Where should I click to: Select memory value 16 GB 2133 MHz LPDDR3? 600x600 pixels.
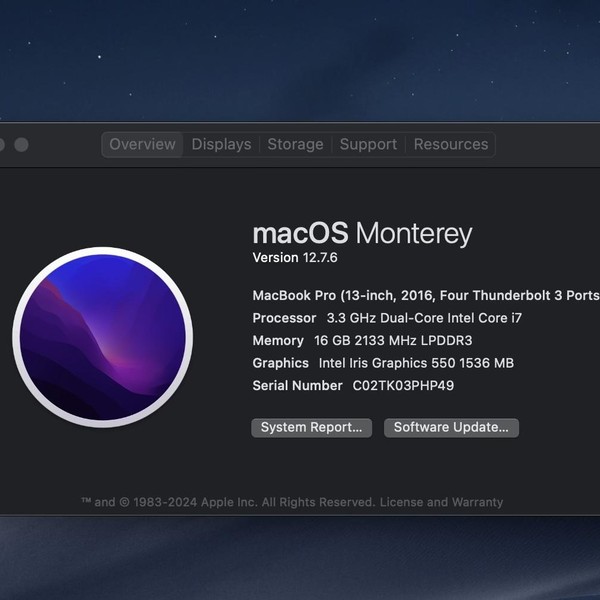click(393, 341)
